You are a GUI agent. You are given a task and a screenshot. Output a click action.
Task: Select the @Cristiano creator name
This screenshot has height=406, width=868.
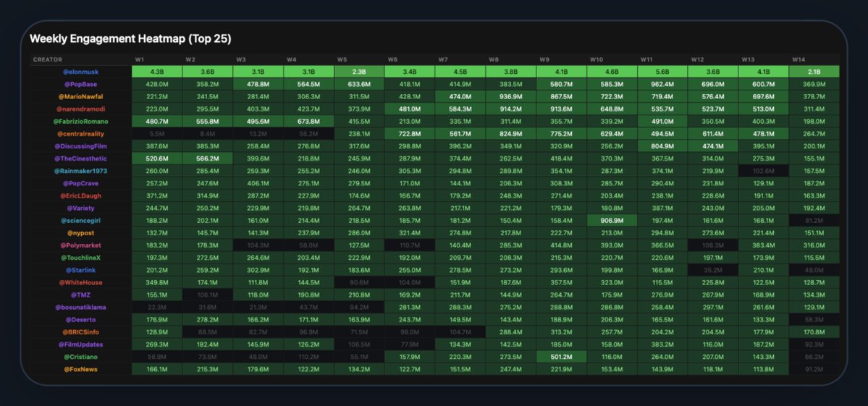81,357
